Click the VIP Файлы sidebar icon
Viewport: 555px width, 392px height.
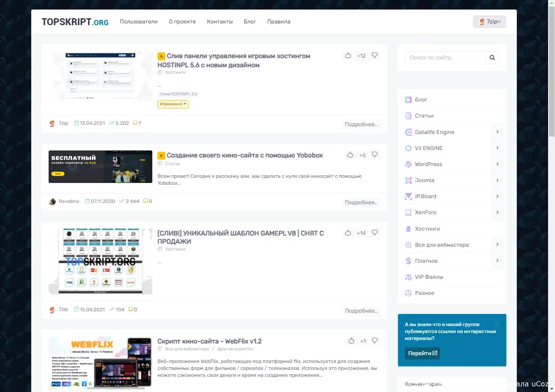pos(408,277)
